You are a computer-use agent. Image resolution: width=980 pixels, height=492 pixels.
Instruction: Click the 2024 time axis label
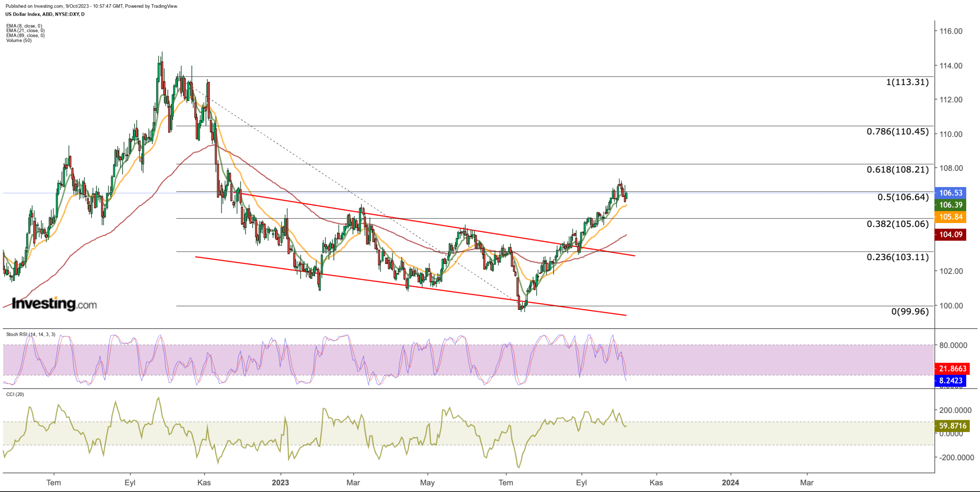(x=730, y=482)
